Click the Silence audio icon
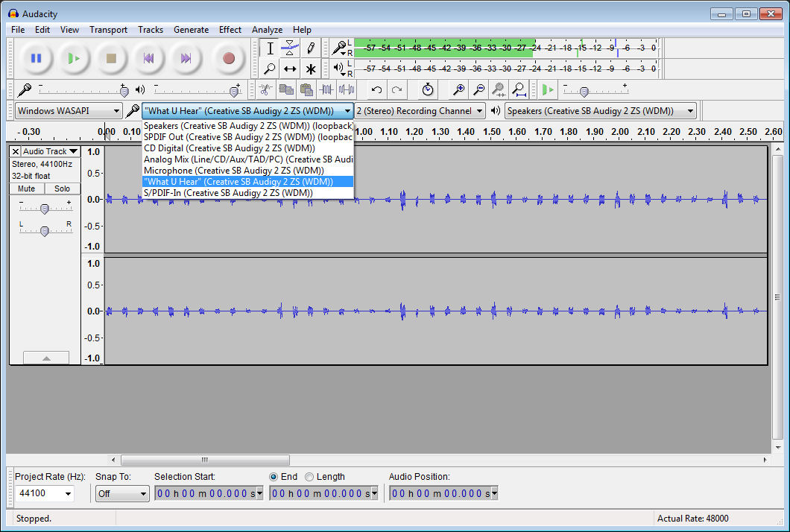The height and width of the screenshot is (532, 790). click(347, 89)
